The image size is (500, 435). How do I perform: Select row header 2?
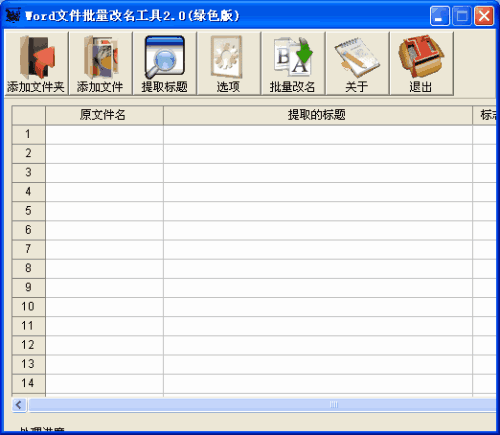29,154
